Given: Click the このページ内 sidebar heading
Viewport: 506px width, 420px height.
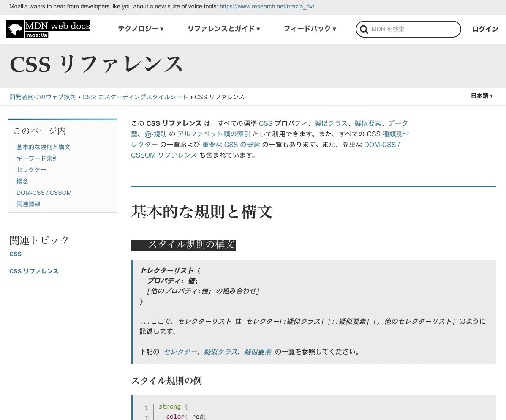Looking at the screenshot, I should click(40, 131).
